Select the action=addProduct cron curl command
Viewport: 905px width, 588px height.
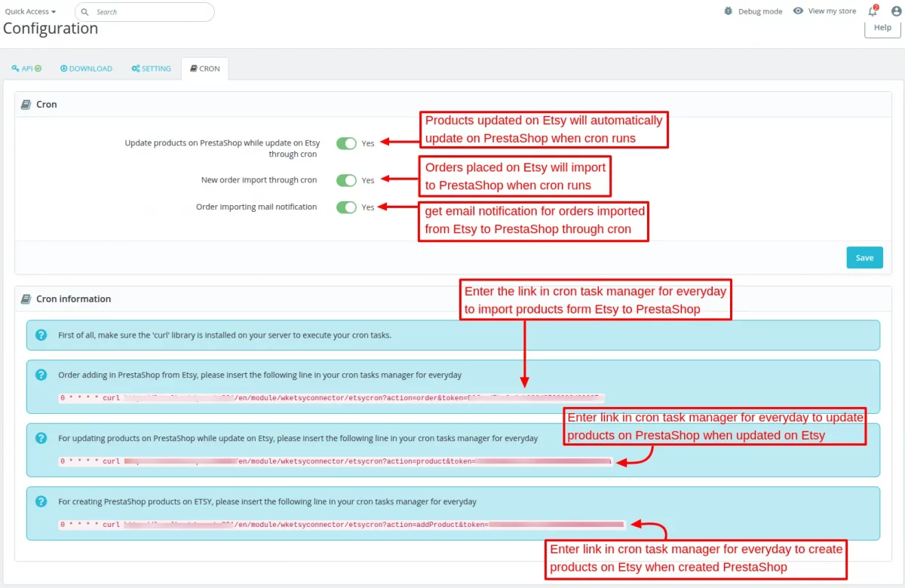[x=342, y=525]
